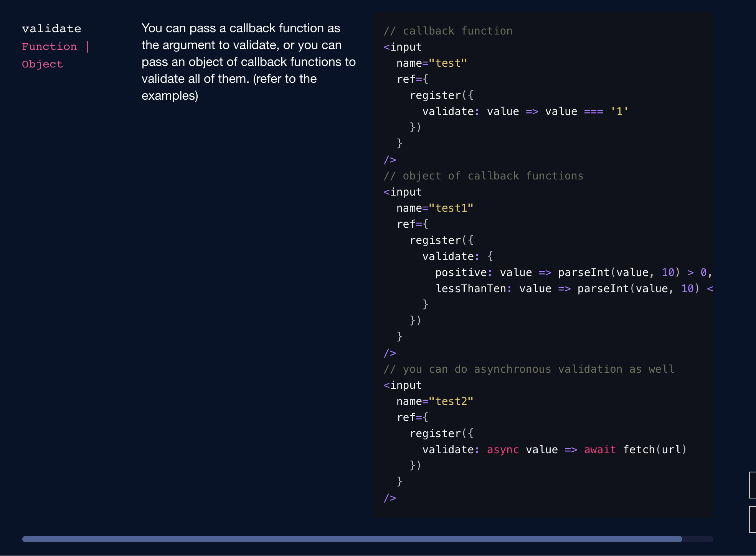
Task: Click the 'validate' property name
Action: (51, 29)
